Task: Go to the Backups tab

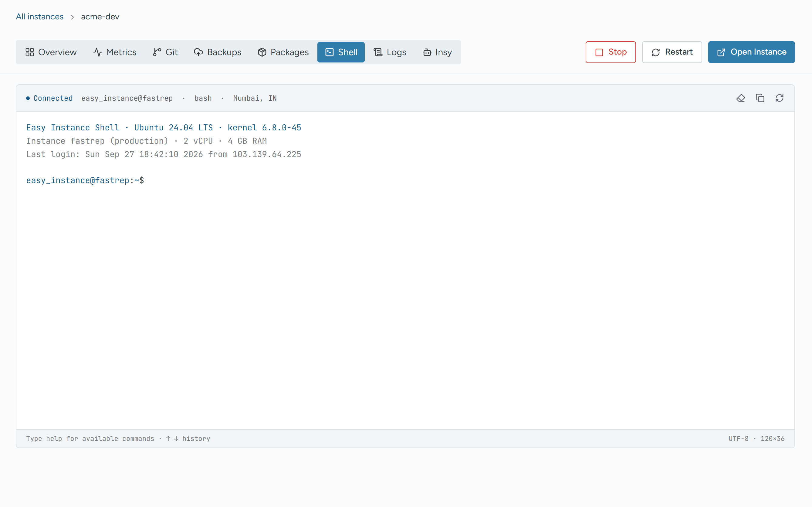Action: (x=218, y=52)
